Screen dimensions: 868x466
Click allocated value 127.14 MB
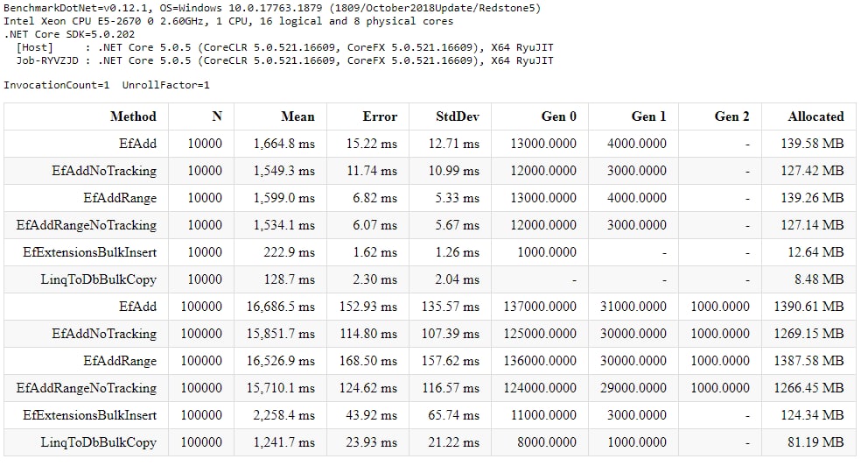click(x=812, y=225)
